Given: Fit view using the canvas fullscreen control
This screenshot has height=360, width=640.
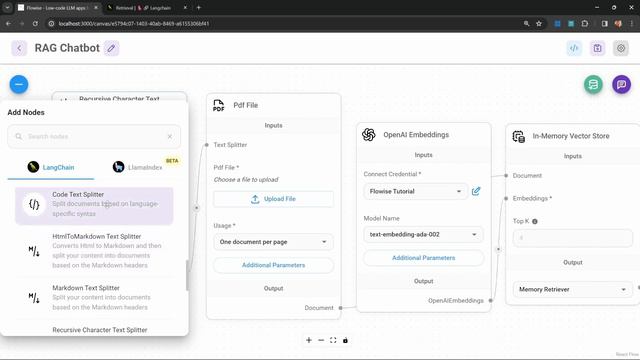Looking at the screenshot, I should pos(333,340).
